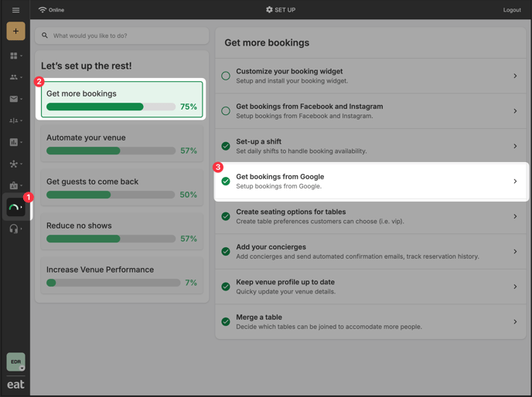The width and height of the screenshot is (532, 397).
Task: Expand the Facebook and Instagram row chevron
Action: pos(515,111)
